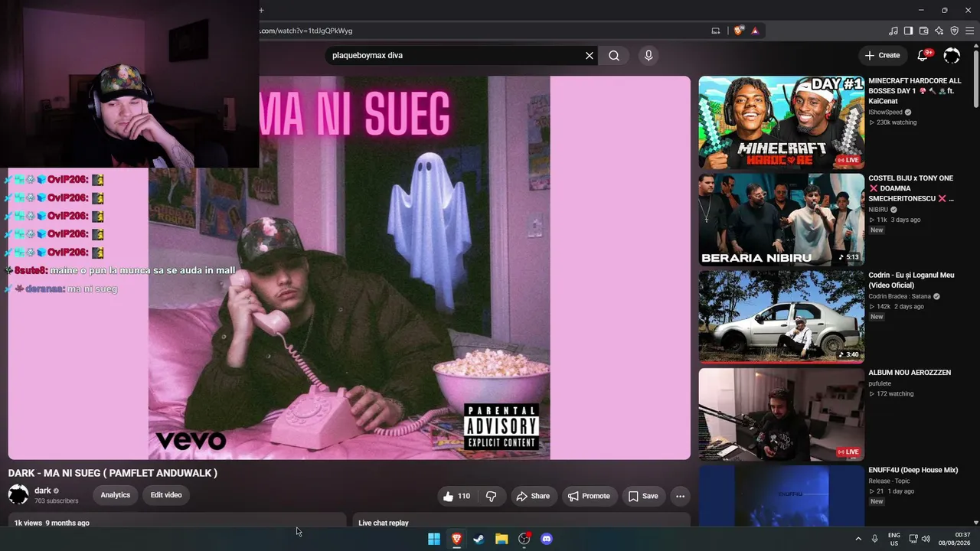
Task: Open video Analytics
Action: [x=116, y=495]
